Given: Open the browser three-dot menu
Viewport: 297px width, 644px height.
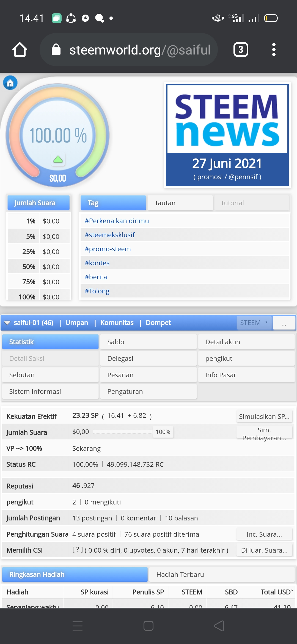Looking at the screenshot, I should [274, 50].
